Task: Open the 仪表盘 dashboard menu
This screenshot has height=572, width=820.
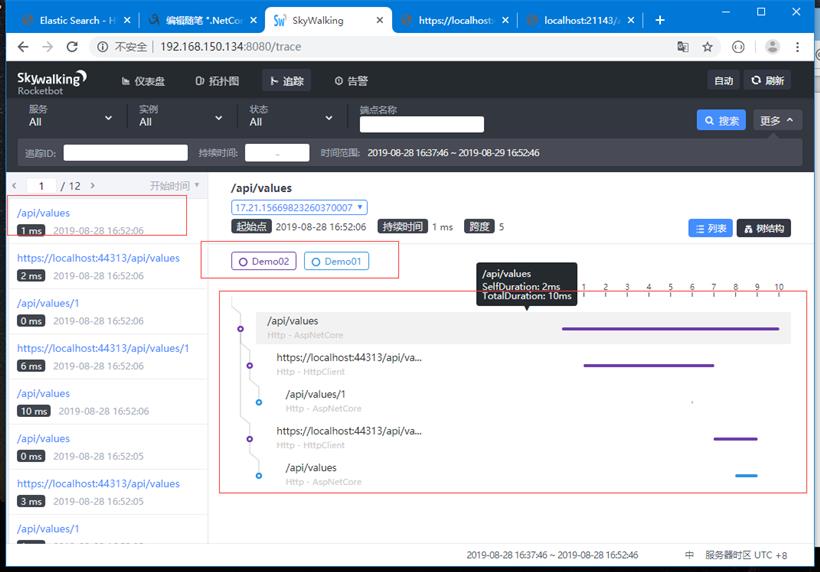Action: point(143,81)
